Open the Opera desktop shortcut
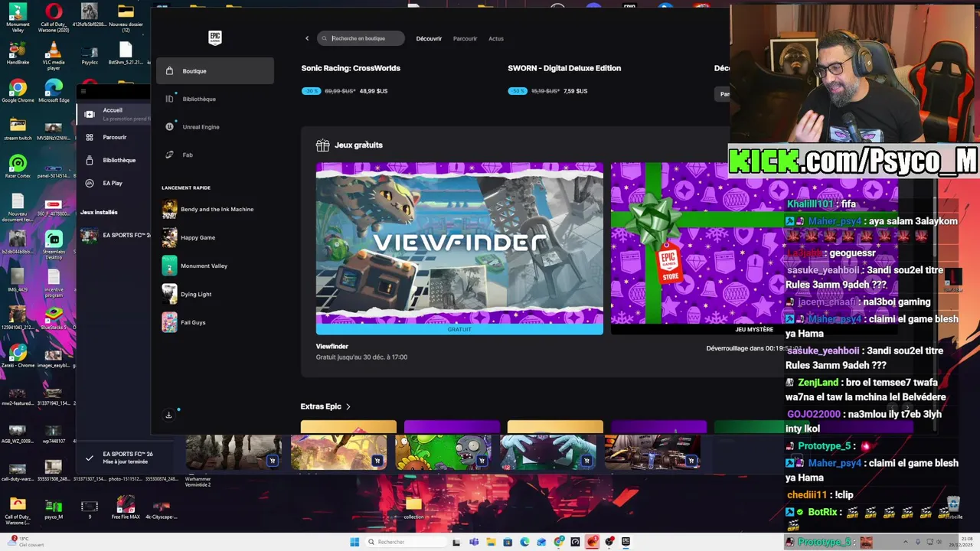980x551 pixels. 54,15
